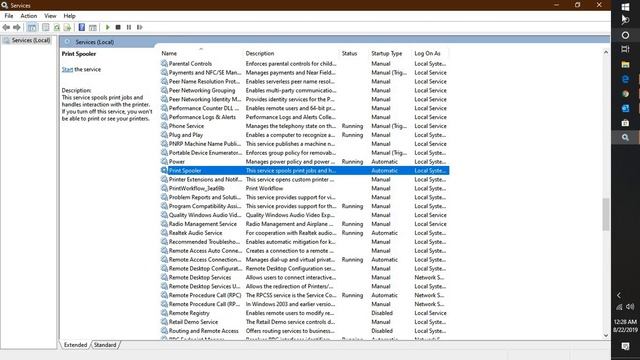640x360 pixels.
Task: Go forward with the toolbar forward arrow
Action: coord(17,27)
